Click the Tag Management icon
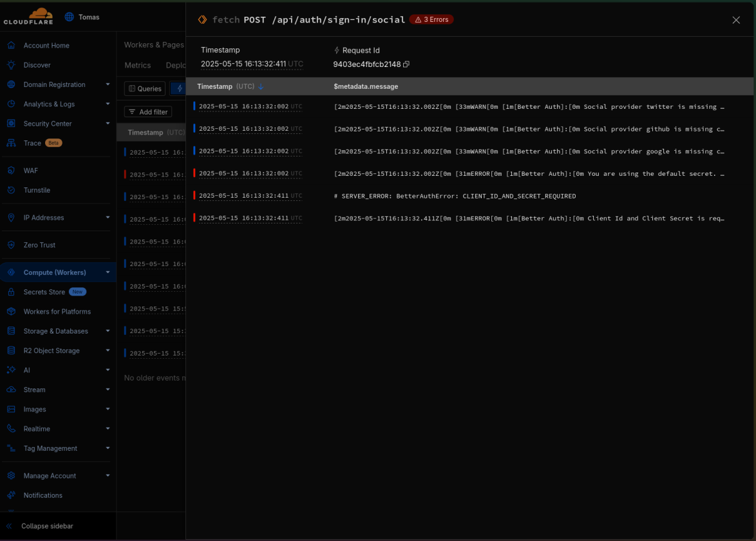Viewport: 756px width, 541px height. (x=11, y=448)
